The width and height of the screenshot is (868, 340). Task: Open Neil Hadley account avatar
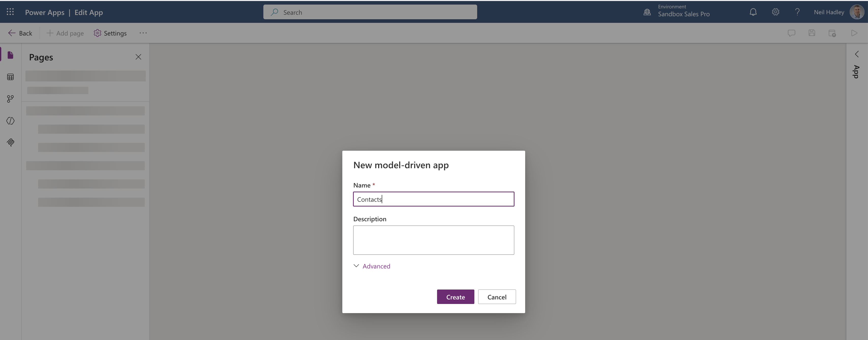coord(856,12)
